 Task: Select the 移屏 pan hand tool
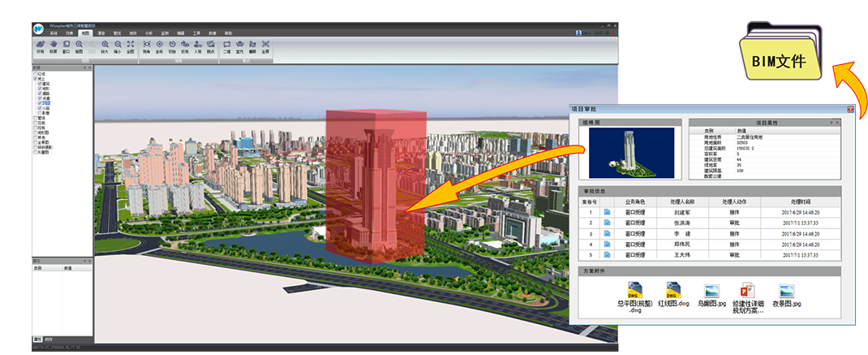[54, 45]
